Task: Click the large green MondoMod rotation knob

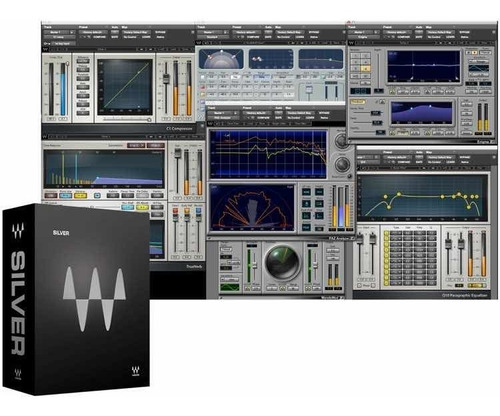Action: point(282,262)
